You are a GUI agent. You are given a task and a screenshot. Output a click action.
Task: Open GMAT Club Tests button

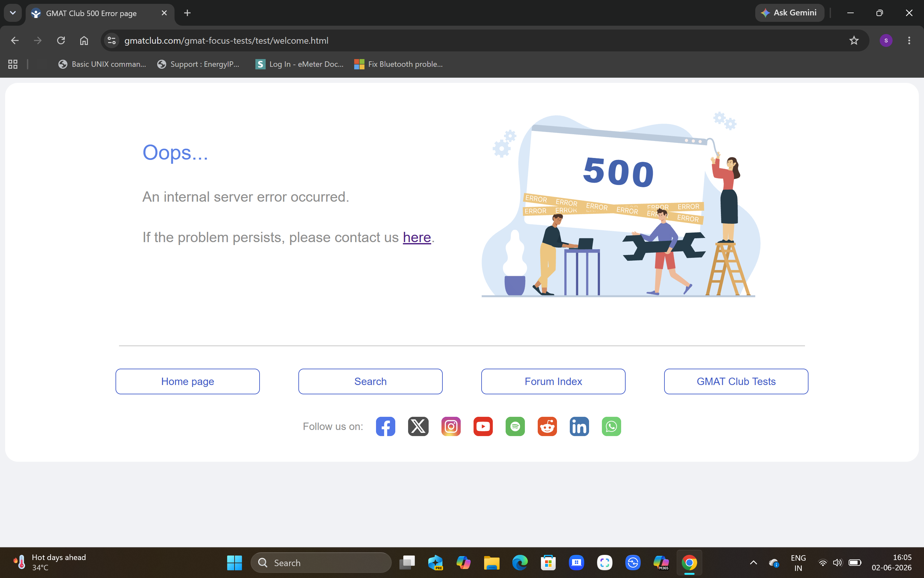(736, 381)
